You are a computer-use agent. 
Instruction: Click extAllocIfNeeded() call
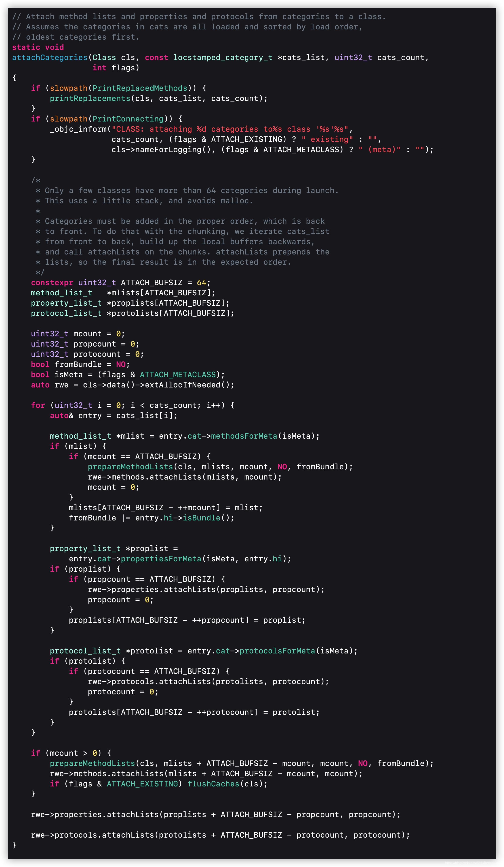(x=189, y=385)
